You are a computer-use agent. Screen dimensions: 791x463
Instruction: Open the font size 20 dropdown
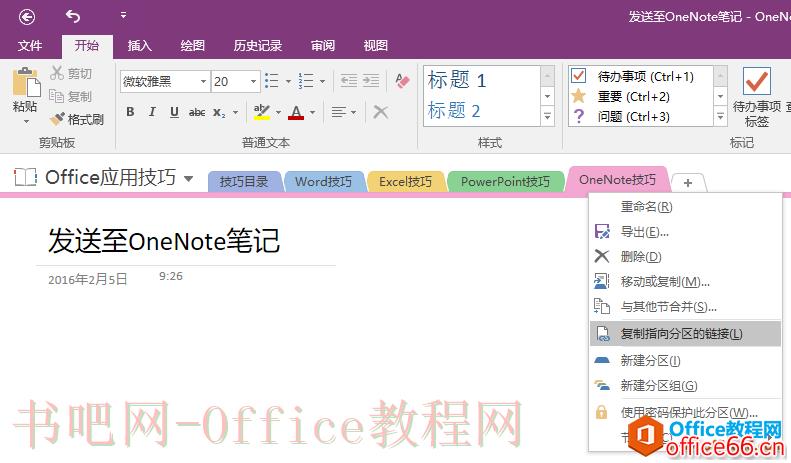[x=253, y=81]
